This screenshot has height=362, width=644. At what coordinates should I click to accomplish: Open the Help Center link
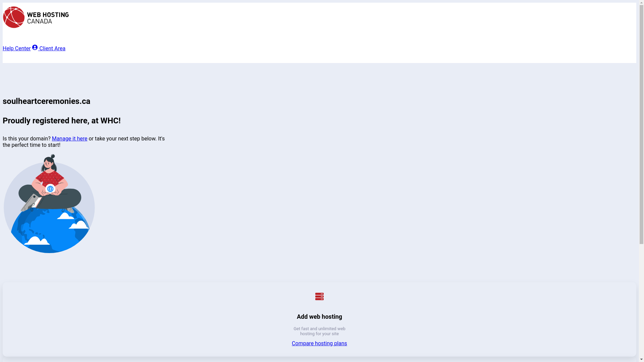point(16,49)
